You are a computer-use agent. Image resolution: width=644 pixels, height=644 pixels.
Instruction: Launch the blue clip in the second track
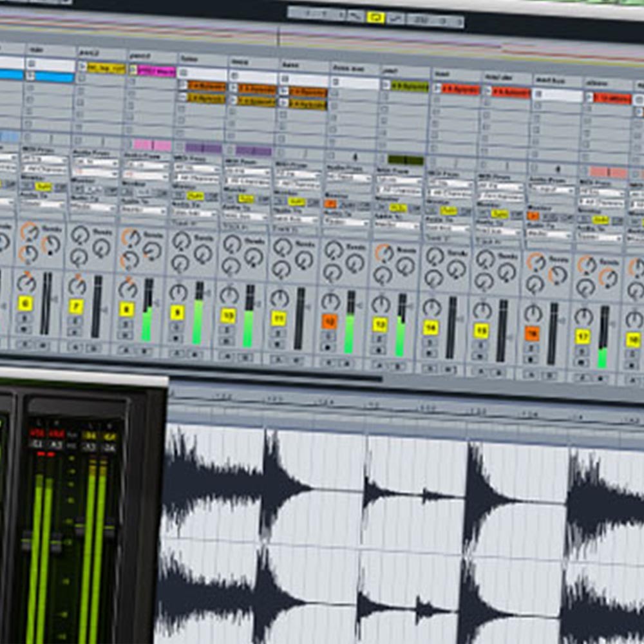[54, 77]
